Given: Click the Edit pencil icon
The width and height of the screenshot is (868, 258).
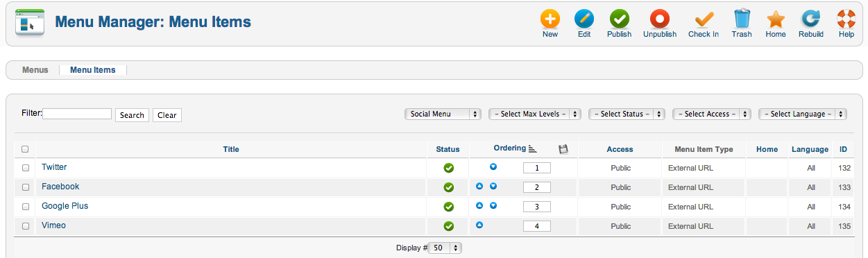Looking at the screenshot, I should pos(584,19).
